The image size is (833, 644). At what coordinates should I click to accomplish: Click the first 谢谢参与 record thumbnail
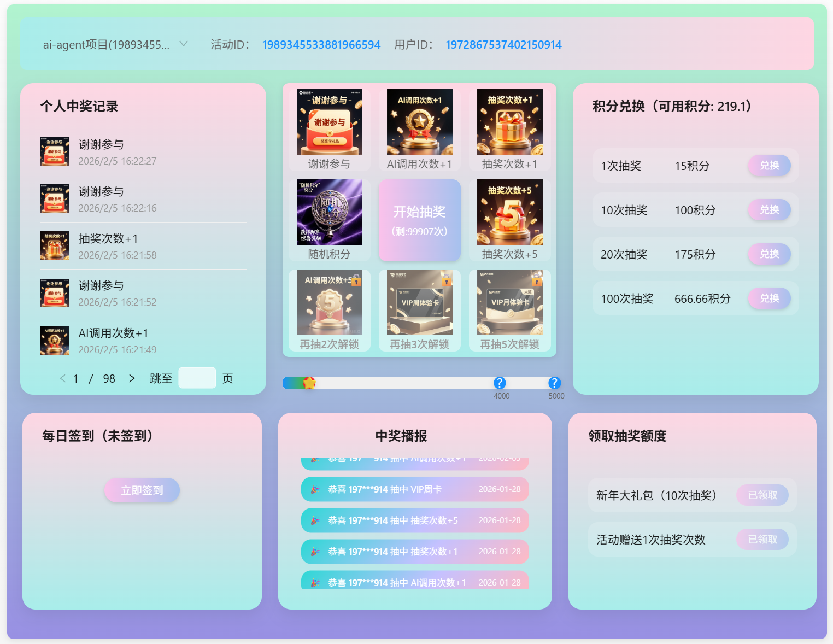coord(54,151)
